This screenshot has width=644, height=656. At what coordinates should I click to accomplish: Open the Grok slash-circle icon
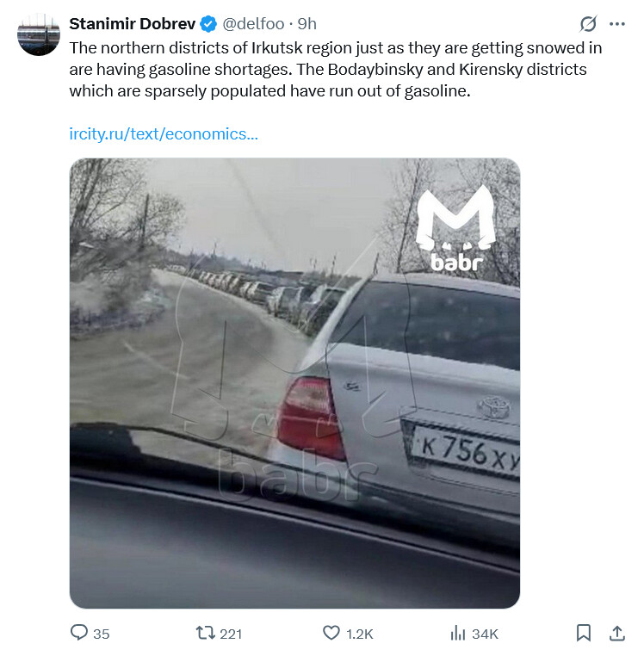(588, 24)
